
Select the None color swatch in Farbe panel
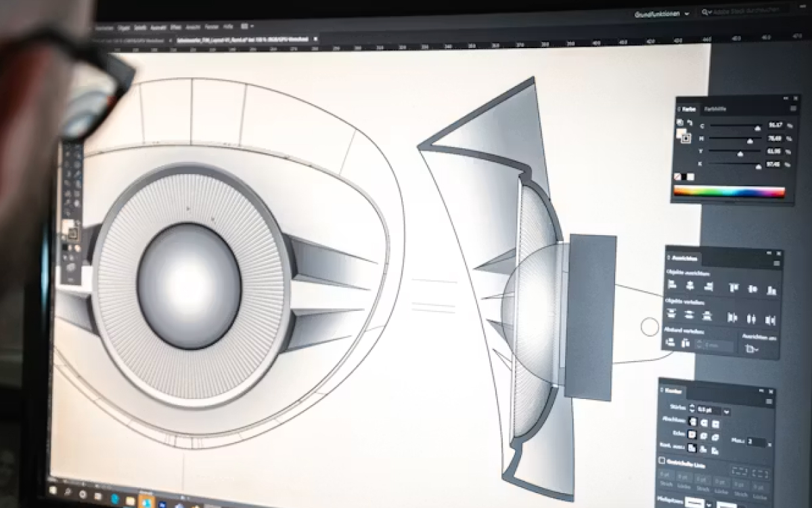click(x=677, y=176)
